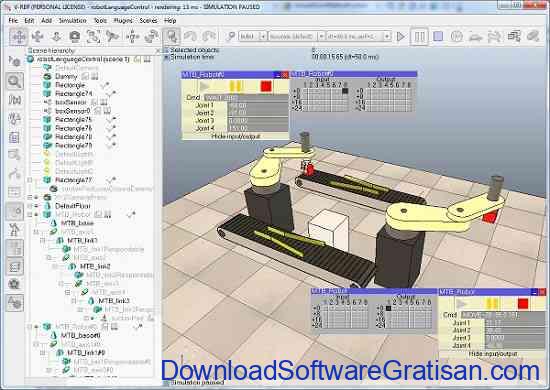Open the simulation time step dropdown
The width and height of the screenshot is (550, 390).
tap(358, 36)
